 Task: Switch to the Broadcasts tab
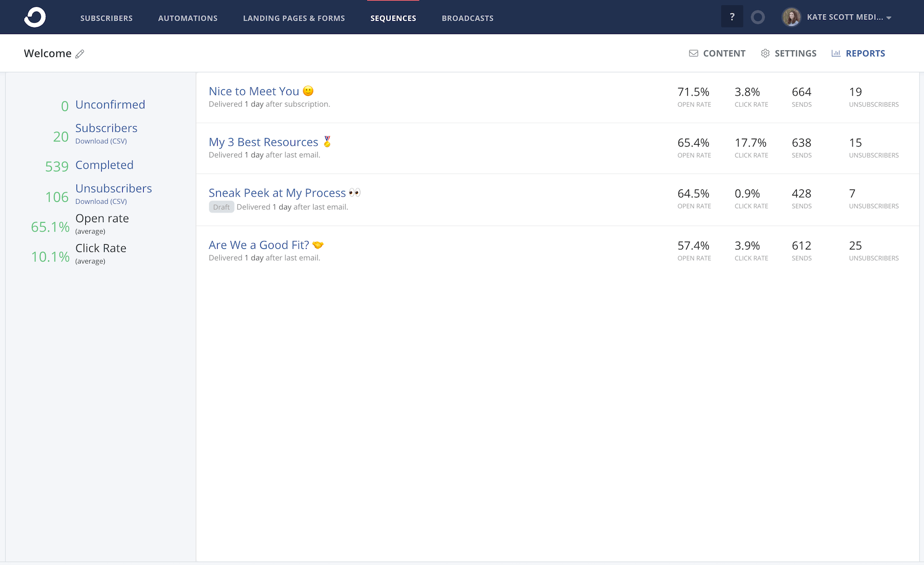(467, 18)
